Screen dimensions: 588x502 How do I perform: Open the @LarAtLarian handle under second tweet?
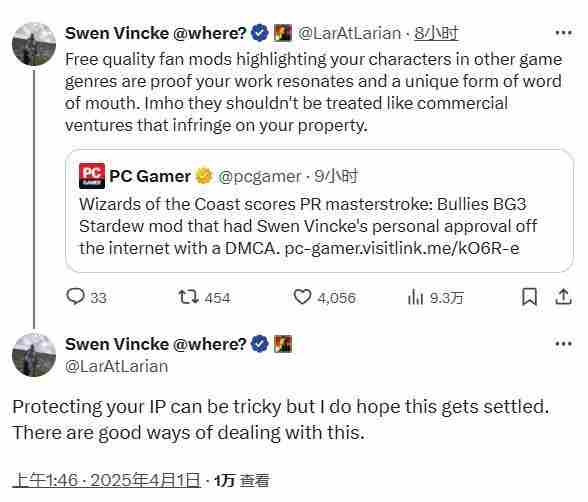tap(116, 366)
